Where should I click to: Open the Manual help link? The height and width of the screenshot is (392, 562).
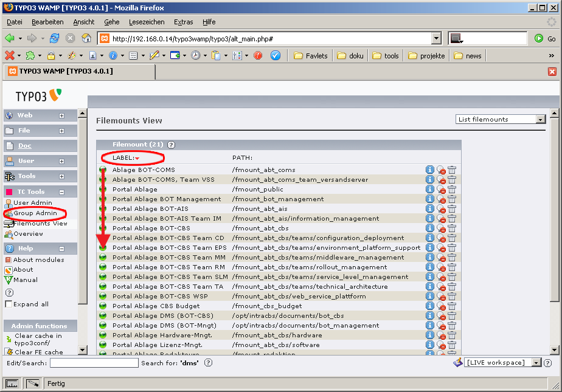(25, 280)
